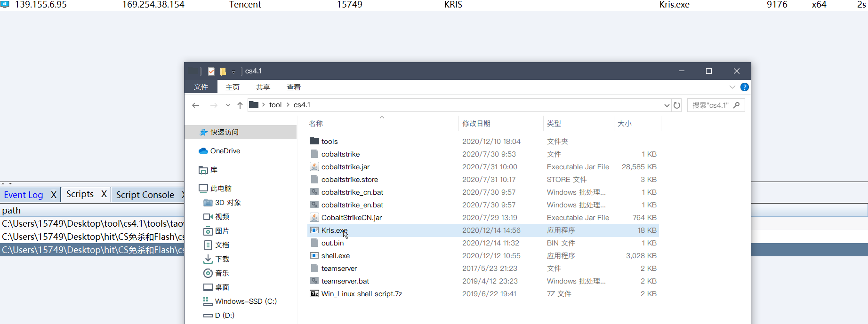Click the cs4.1 search input box
Viewport: 868px width, 324px height.
tap(710, 105)
